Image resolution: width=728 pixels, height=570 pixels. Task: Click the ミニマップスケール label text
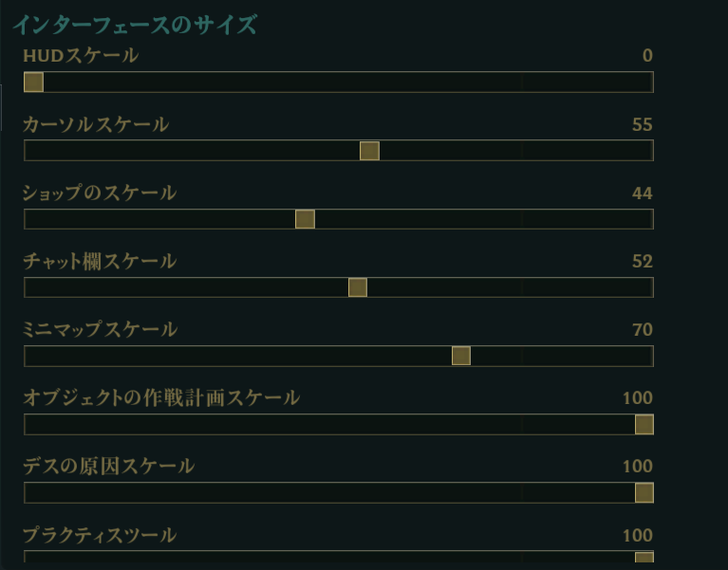pyautogui.click(x=100, y=330)
